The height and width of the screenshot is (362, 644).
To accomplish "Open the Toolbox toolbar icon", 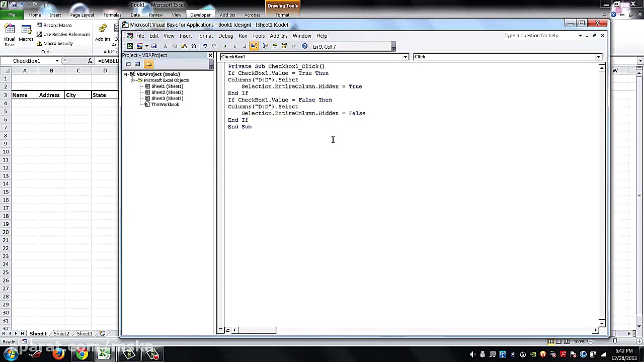I will (x=294, y=46).
